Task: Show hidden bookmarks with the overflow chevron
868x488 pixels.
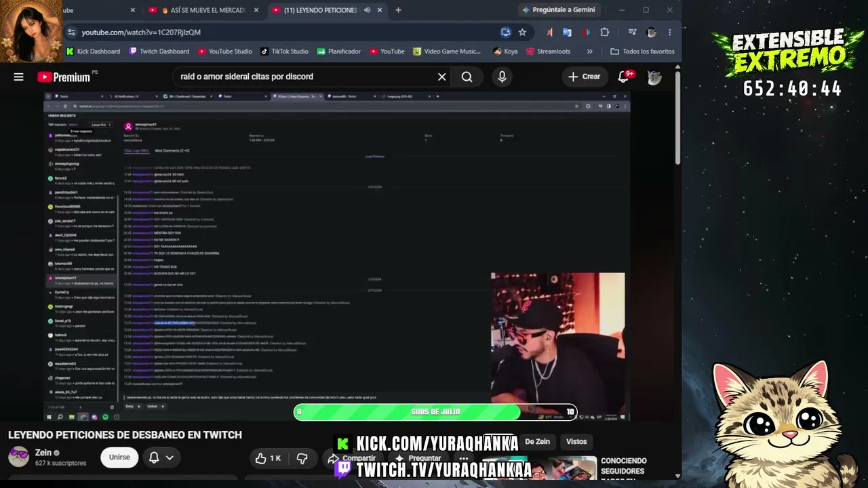Action: point(589,52)
